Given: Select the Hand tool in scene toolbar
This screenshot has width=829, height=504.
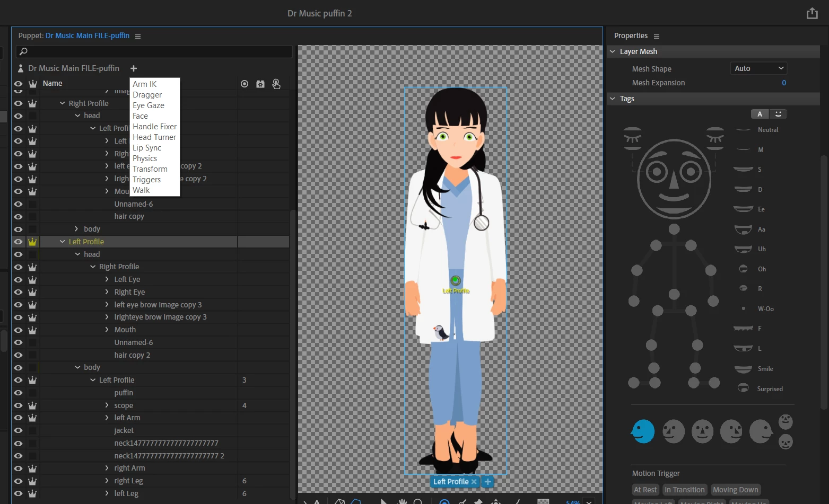Looking at the screenshot, I should tap(403, 501).
